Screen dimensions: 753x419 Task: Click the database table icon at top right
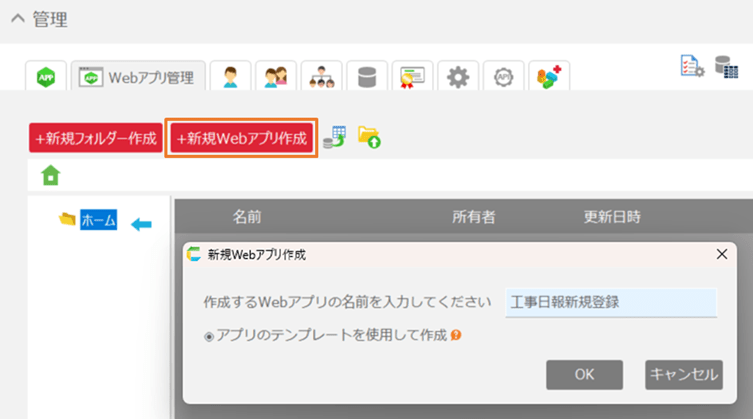point(727,67)
